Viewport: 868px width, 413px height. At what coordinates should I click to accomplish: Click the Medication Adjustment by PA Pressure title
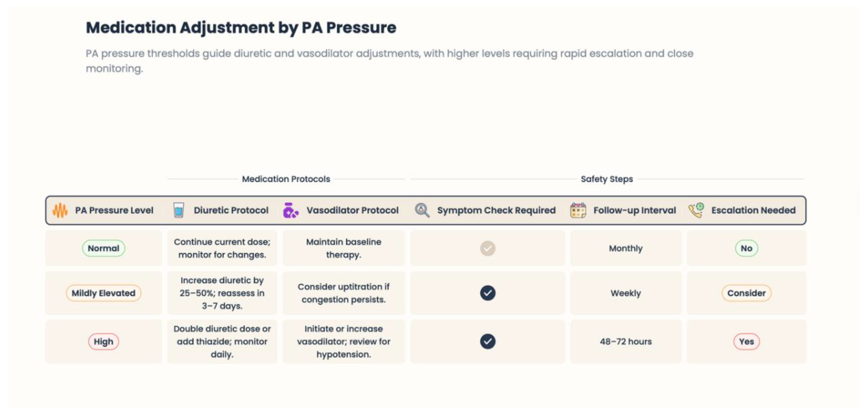241,28
